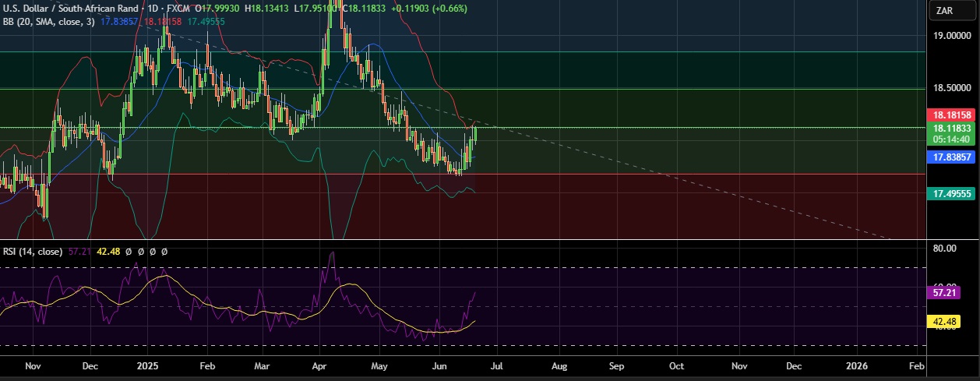This screenshot has height=381, width=980.
Task: Click the 19.00000 price axis label
Action: point(951,36)
